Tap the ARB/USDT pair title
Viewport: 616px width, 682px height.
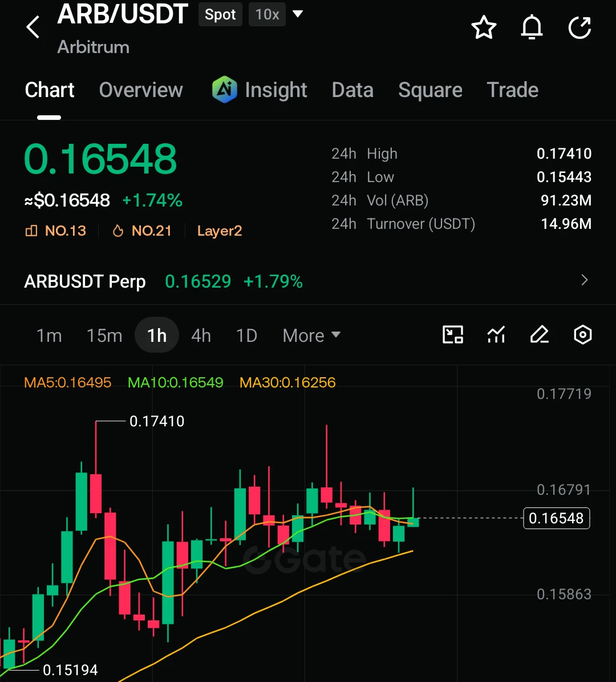coord(123,14)
